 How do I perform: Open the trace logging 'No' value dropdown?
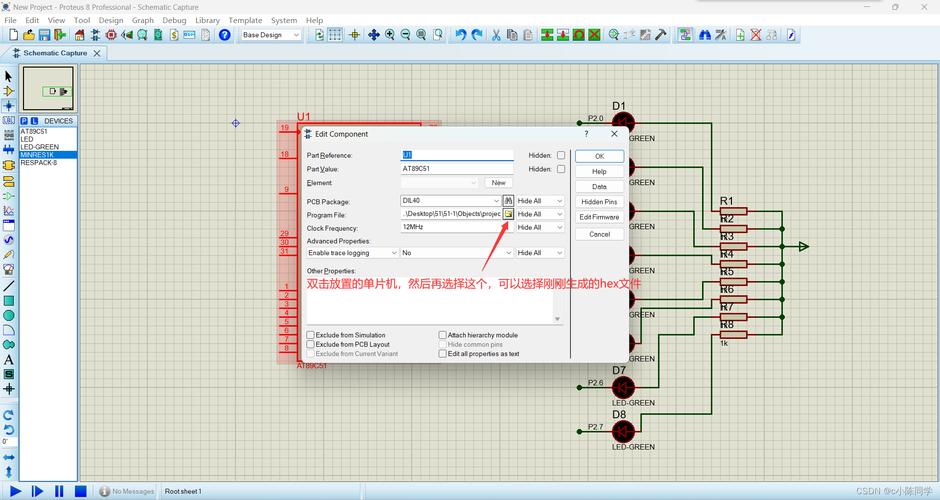(x=457, y=253)
